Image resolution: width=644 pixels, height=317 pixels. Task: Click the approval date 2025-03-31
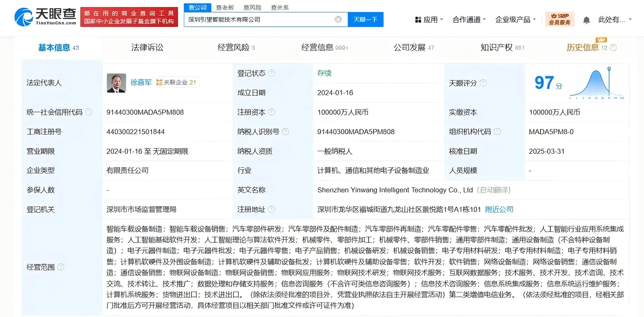(547, 151)
